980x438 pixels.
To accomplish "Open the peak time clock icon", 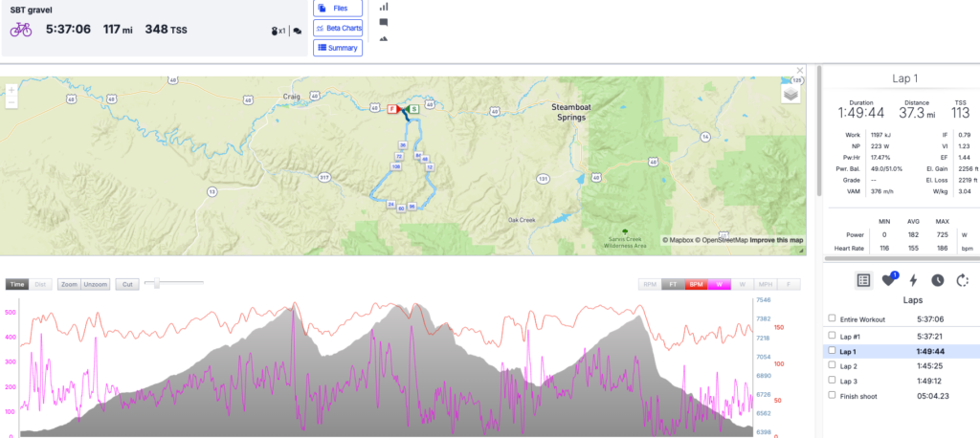I will click(x=937, y=280).
